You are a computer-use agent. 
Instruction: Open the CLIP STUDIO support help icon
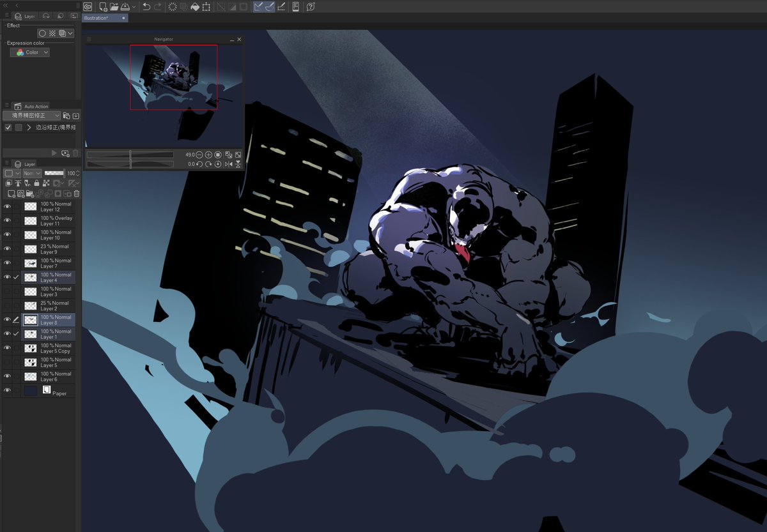311,6
